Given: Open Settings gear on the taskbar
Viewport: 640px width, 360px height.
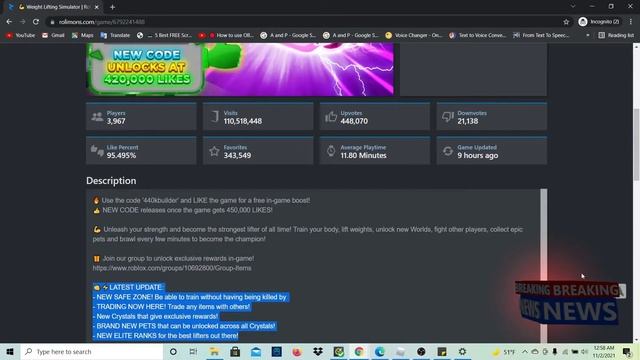Looking at the screenshot, I should [462, 351].
